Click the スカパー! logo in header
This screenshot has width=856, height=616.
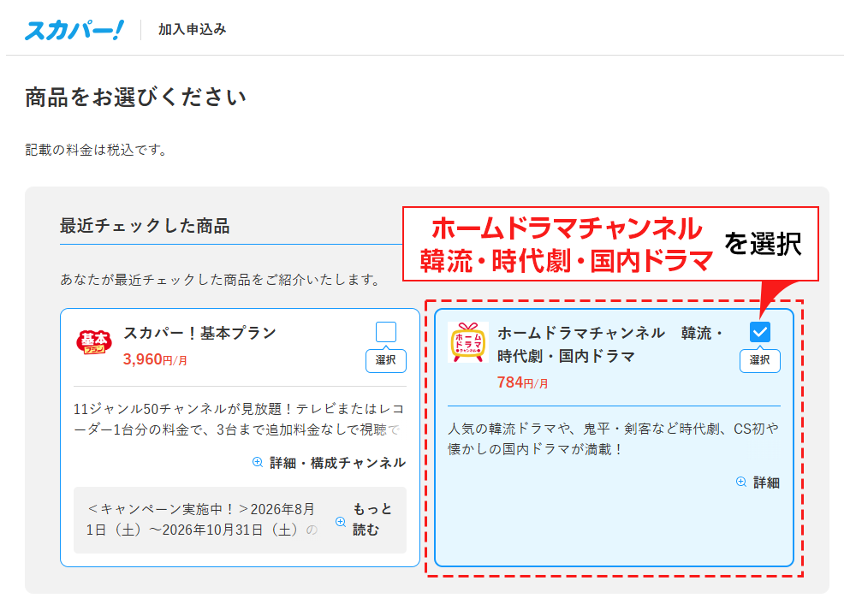[74, 30]
